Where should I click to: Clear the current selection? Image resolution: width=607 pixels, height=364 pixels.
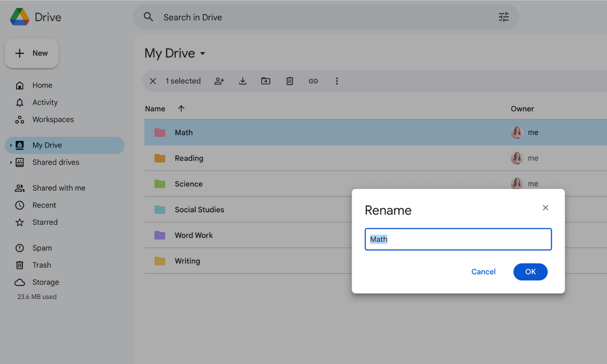click(153, 81)
